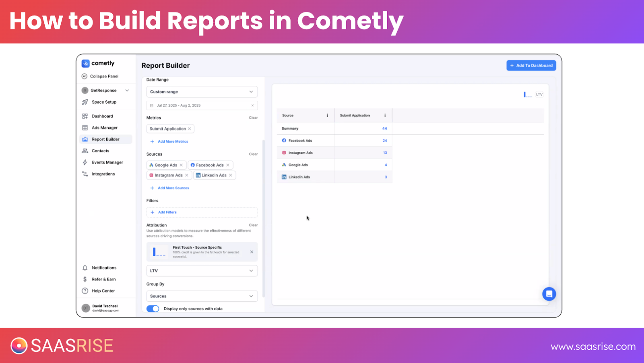Open David Trachsel profile avatar
The image size is (644, 363).
point(85,308)
